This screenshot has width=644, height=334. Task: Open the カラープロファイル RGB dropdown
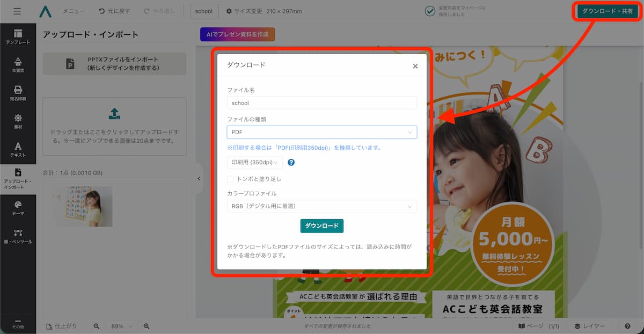tap(321, 206)
